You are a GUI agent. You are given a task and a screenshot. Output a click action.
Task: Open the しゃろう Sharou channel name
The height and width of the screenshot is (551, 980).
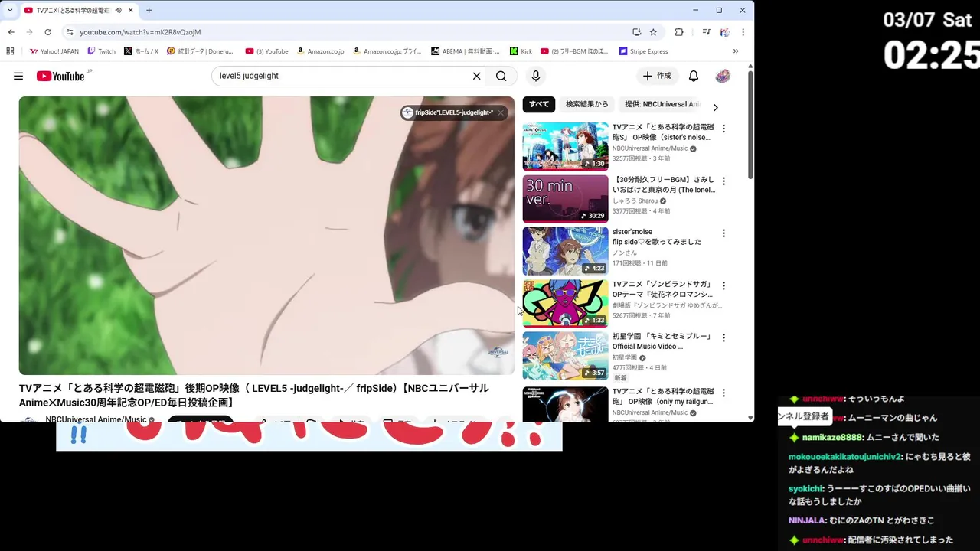[635, 201]
